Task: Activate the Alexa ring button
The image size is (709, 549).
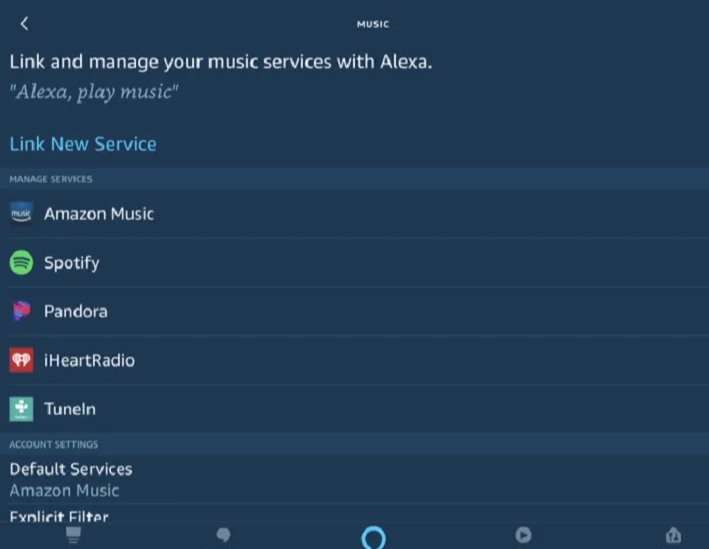Action: 373,537
